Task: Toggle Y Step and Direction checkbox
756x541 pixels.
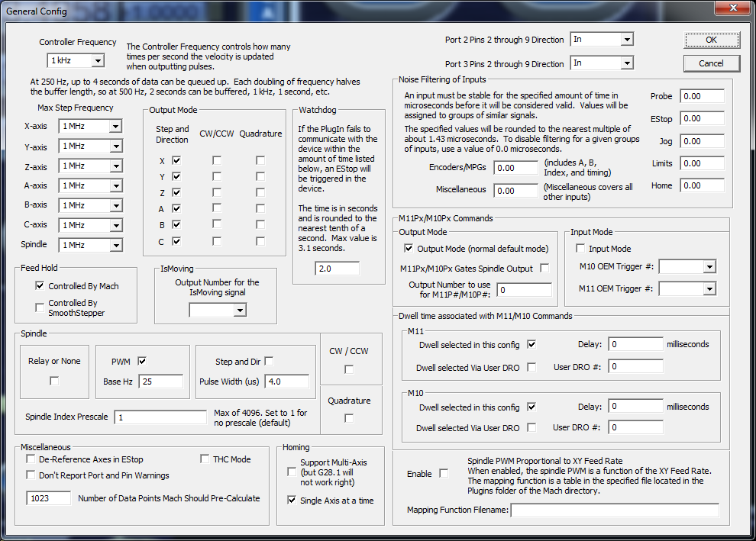Action: (x=176, y=176)
